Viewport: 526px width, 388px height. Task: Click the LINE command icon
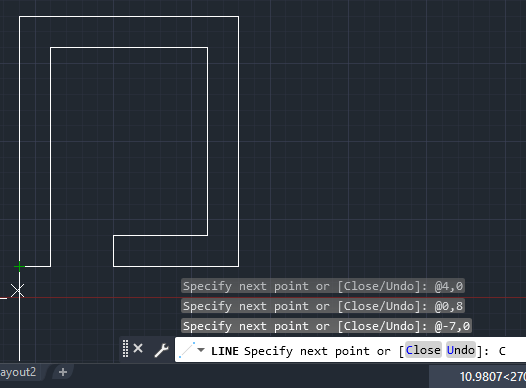187,350
